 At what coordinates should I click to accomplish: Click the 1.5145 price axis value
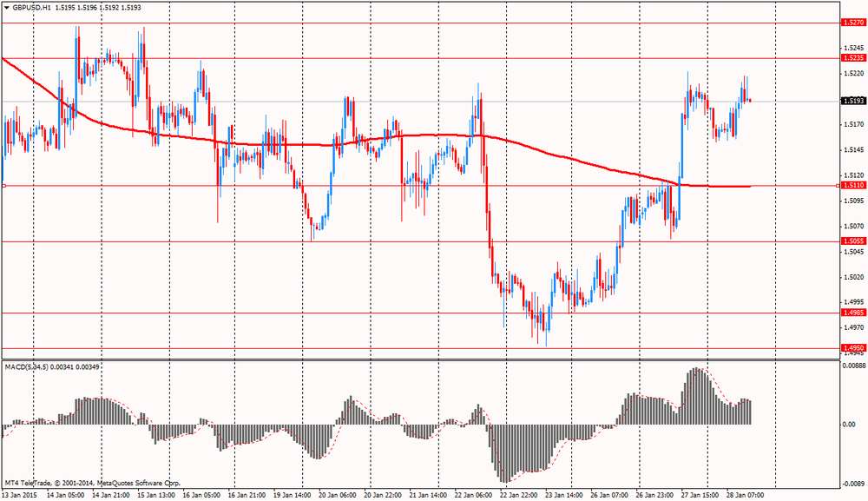coord(853,149)
